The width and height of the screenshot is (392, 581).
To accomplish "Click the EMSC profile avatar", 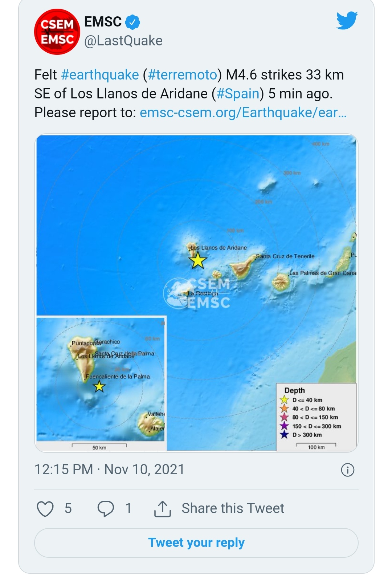I will (x=57, y=32).
